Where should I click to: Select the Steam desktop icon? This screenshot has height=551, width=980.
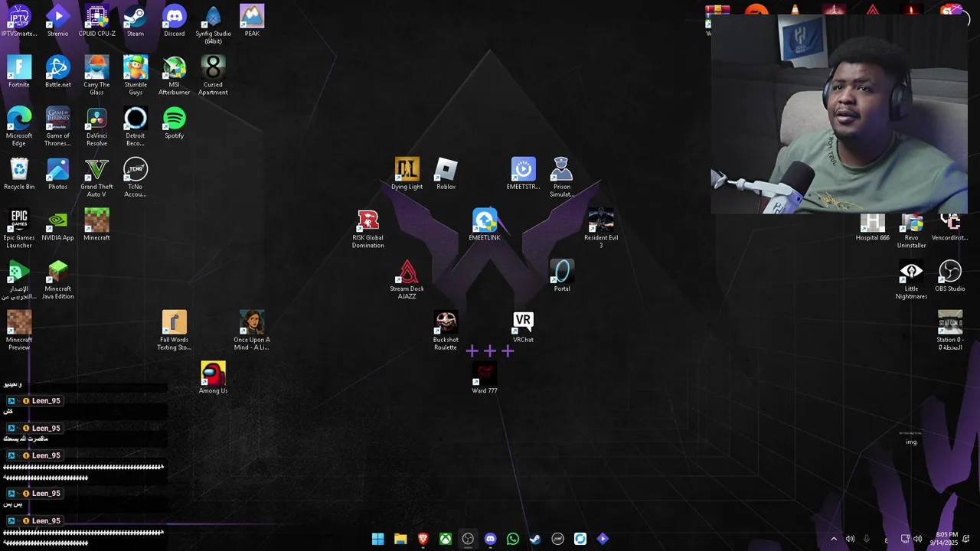(x=136, y=21)
